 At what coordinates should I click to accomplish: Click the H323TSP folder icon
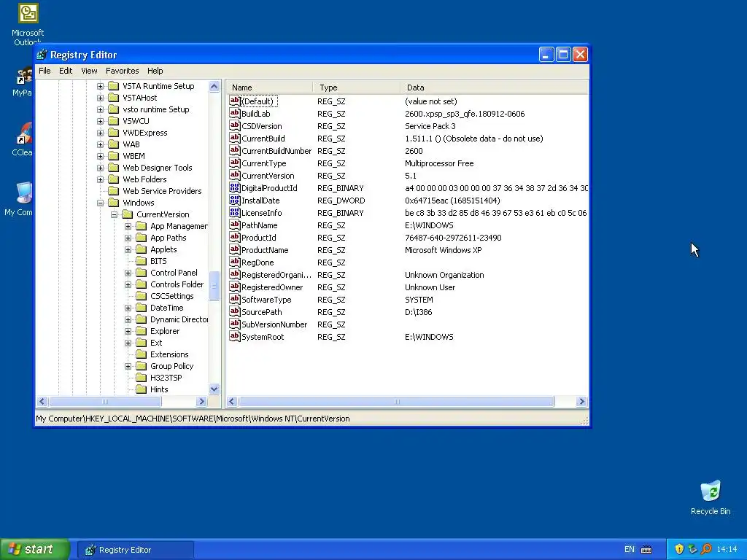click(141, 378)
